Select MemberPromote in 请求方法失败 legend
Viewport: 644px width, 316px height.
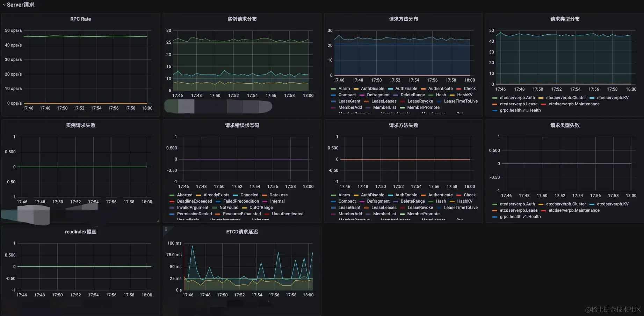[x=423, y=214]
